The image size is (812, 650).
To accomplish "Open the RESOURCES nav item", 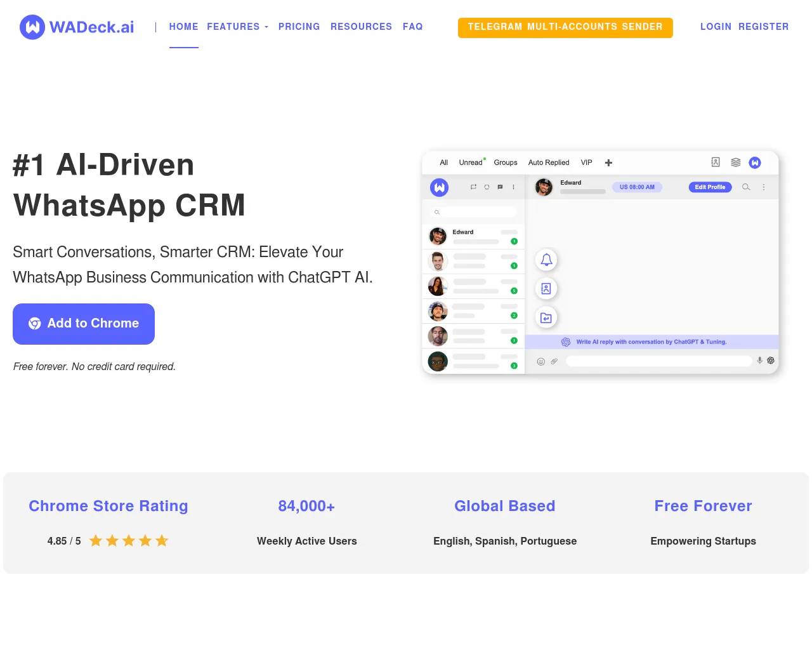I will point(361,27).
